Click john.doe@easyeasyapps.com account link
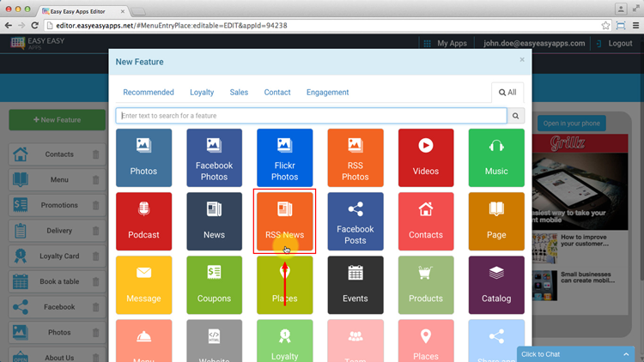Image resolution: width=644 pixels, height=362 pixels. point(534,43)
